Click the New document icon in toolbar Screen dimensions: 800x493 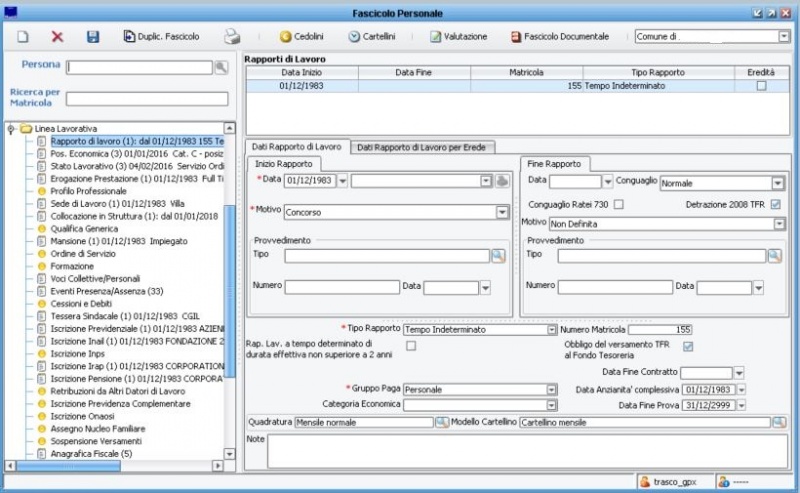pos(22,37)
